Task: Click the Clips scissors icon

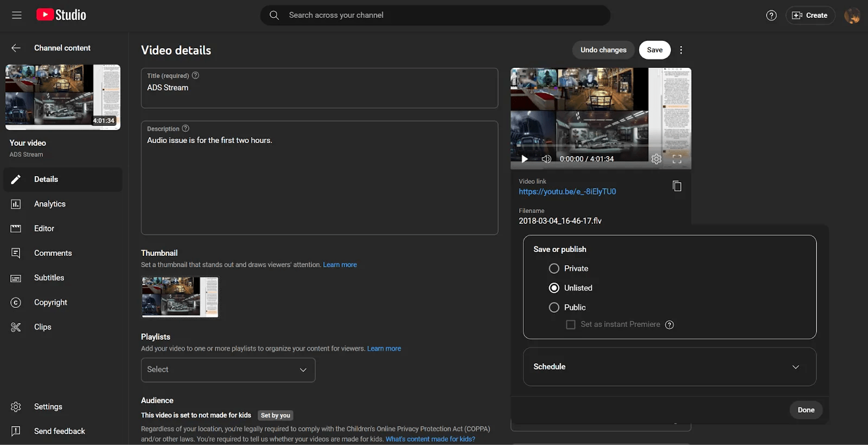Action: click(16, 327)
